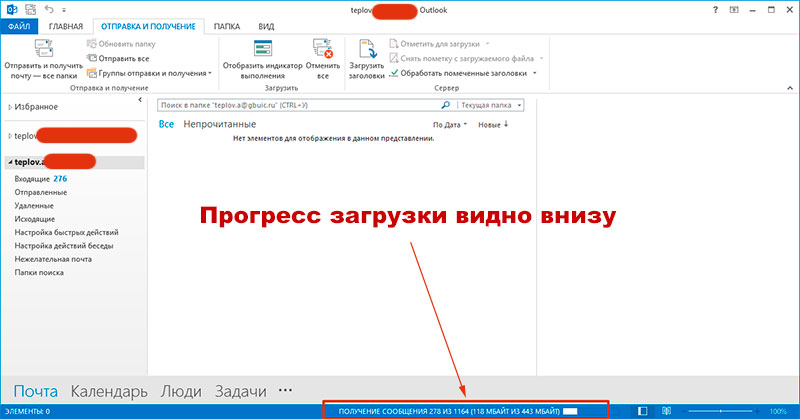The height and width of the screenshot is (419, 800).
Task: Click Загрузить заголовки icon
Action: point(367,50)
